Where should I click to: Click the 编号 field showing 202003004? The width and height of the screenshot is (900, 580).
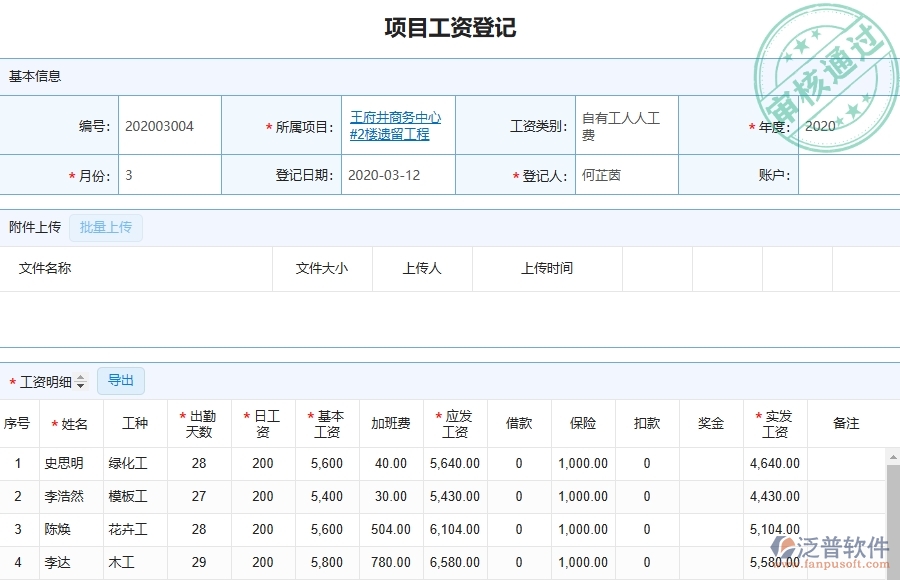point(170,125)
